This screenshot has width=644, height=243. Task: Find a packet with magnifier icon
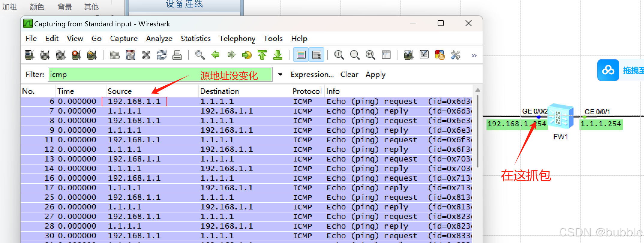coord(200,55)
